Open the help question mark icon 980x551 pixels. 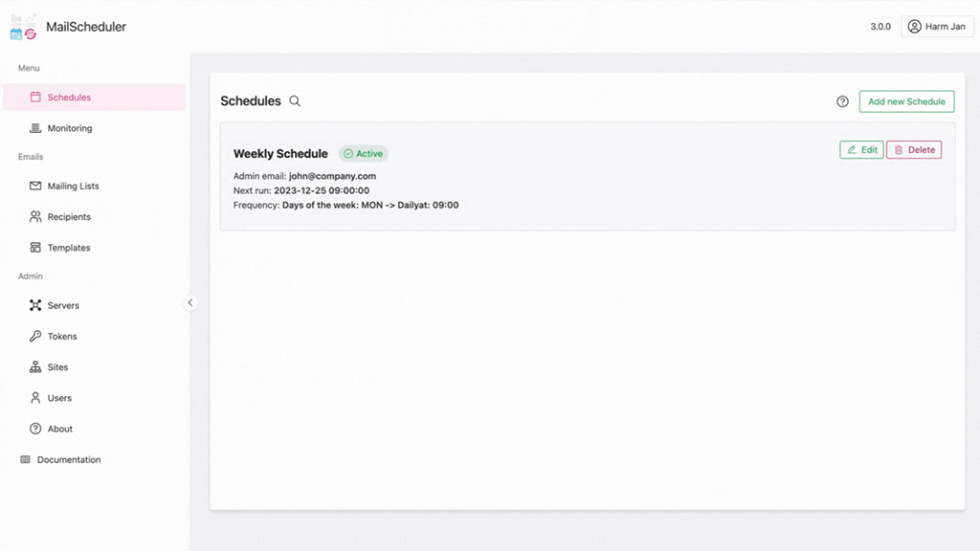[842, 101]
